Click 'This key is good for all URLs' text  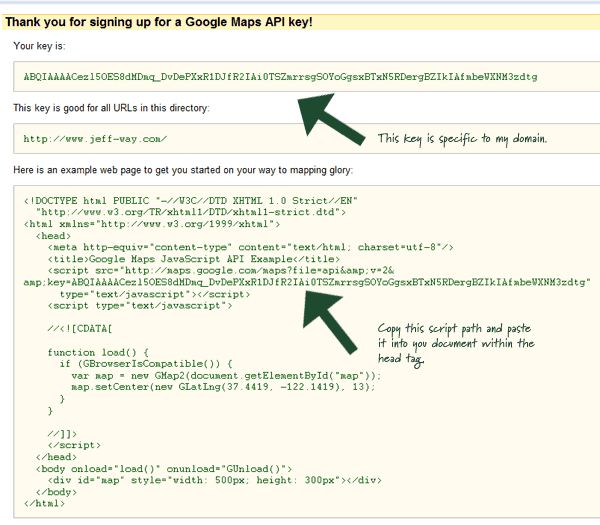pyautogui.click(x=111, y=108)
